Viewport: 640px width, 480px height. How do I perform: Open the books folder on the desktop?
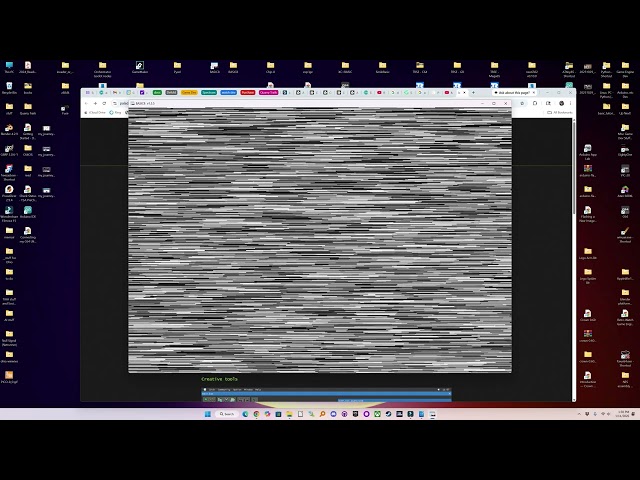(28, 87)
